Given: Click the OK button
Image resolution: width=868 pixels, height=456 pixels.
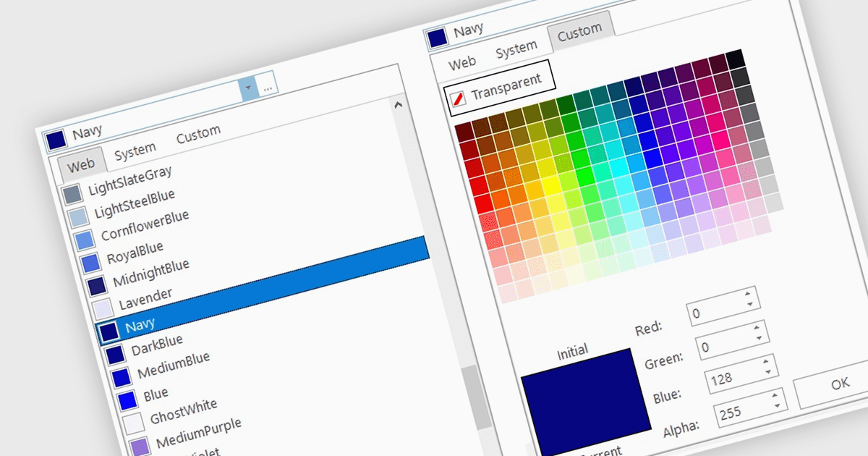Looking at the screenshot, I should click(x=839, y=384).
